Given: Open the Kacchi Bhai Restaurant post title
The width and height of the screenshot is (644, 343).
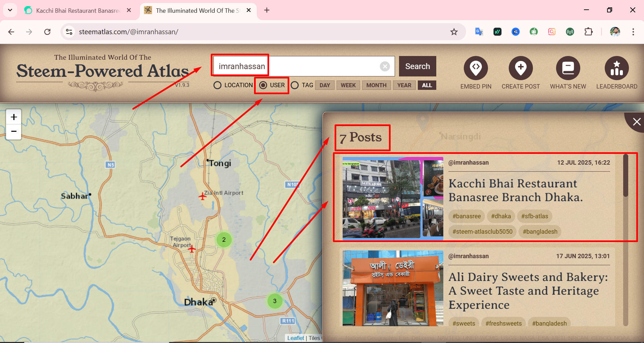Looking at the screenshot, I should coord(516,190).
